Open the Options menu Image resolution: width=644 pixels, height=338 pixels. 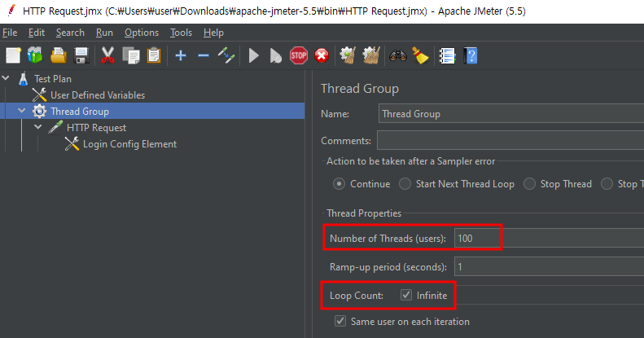tap(142, 33)
